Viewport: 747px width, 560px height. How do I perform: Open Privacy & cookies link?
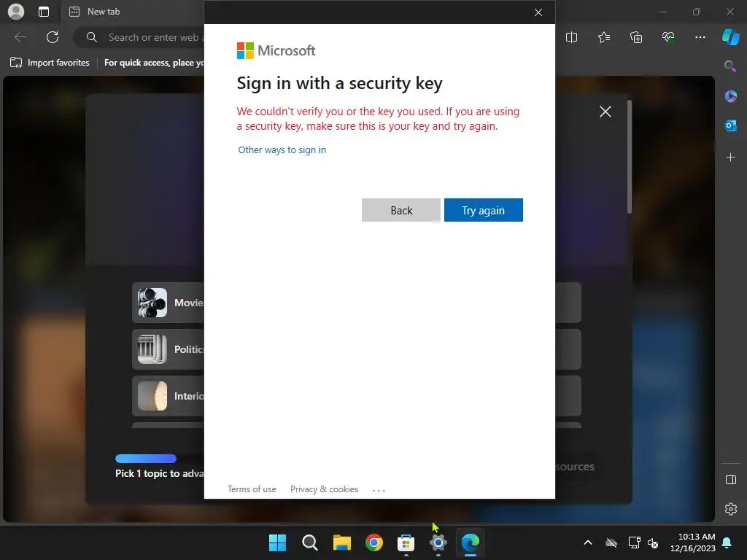click(324, 489)
